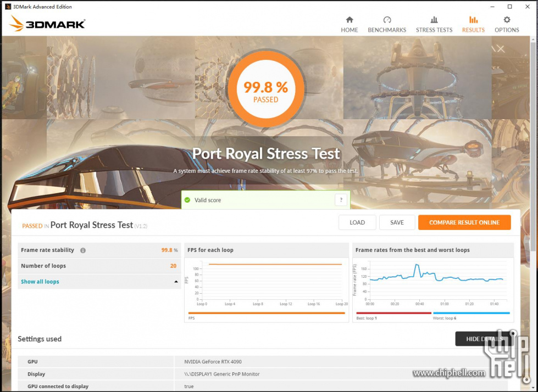Open the BENCHMARKS tab

[387, 24]
